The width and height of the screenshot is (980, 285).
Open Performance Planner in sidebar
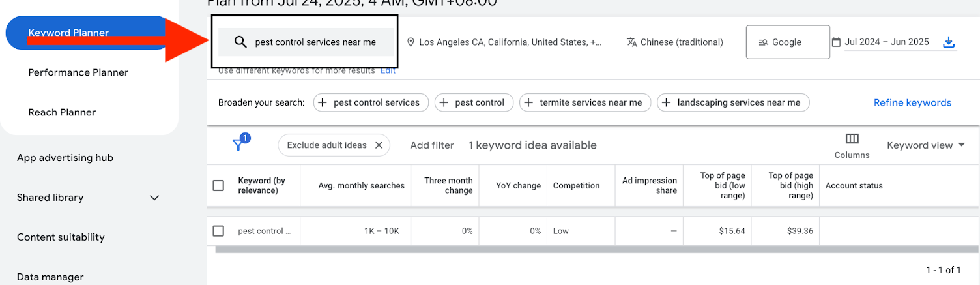coord(78,72)
